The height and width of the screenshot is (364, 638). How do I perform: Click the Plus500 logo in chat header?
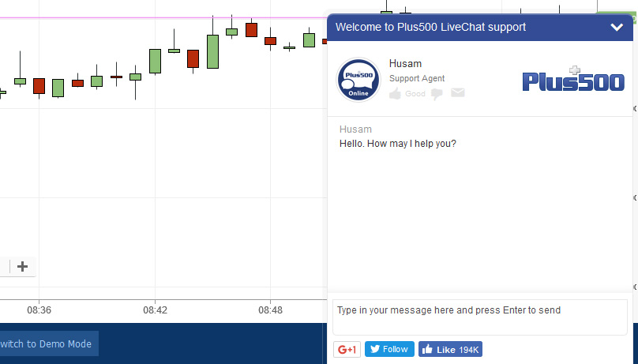[x=573, y=79]
